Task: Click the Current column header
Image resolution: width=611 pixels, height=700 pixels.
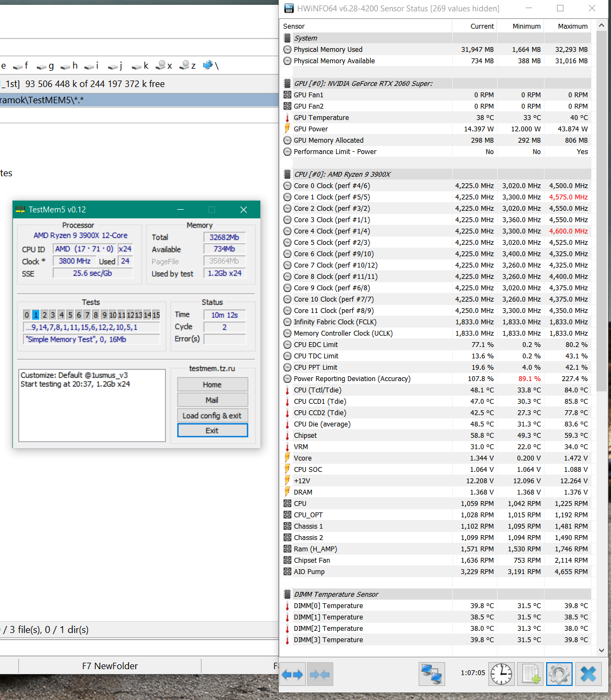Action: (x=474, y=26)
